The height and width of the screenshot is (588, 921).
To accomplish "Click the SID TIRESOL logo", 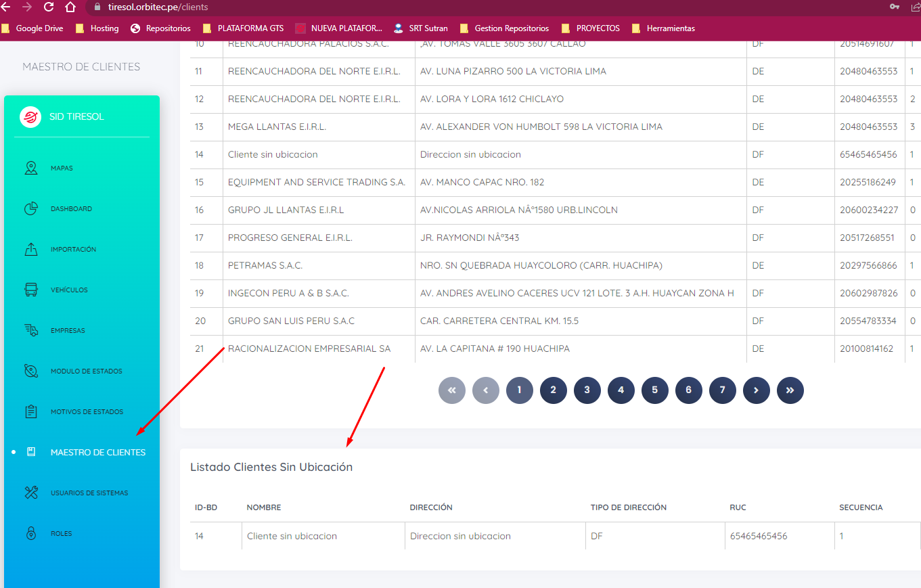I will click(x=30, y=117).
